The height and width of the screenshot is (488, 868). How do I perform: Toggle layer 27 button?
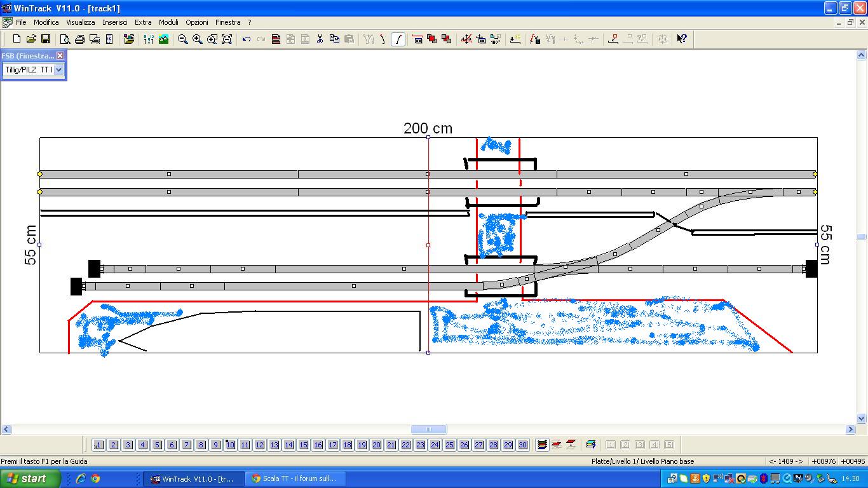point(478,445)
